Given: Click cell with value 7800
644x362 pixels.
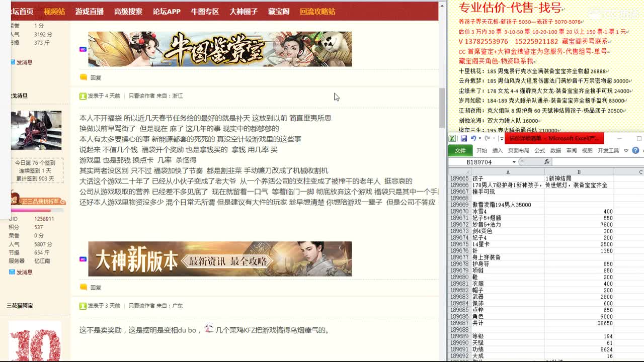Looking at the screenshot, I should 579,225.
